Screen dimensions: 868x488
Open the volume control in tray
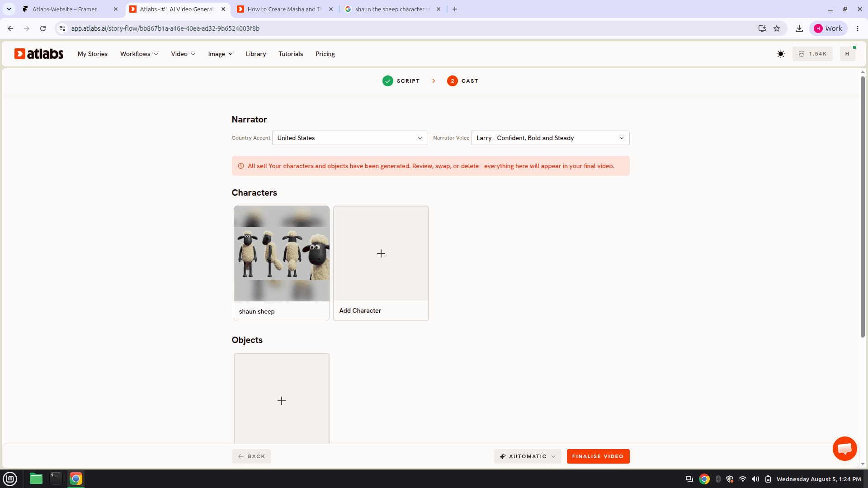pos(755,479)
